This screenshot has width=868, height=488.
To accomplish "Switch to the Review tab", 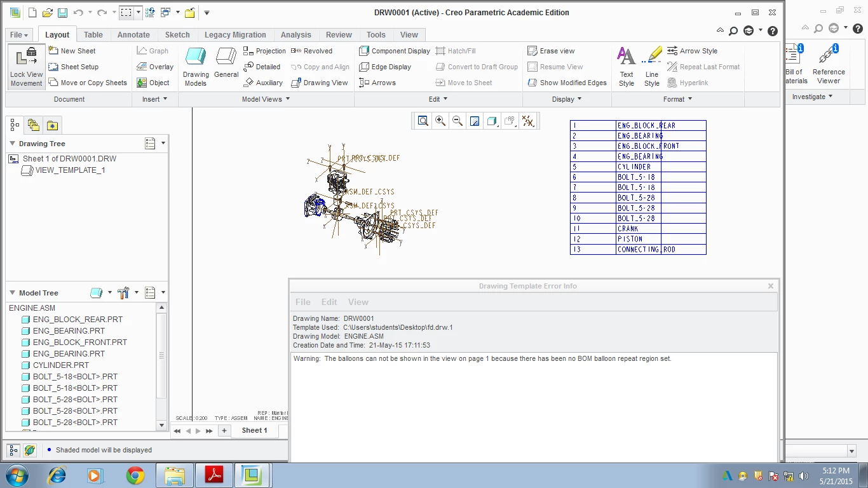I will 339,35.
